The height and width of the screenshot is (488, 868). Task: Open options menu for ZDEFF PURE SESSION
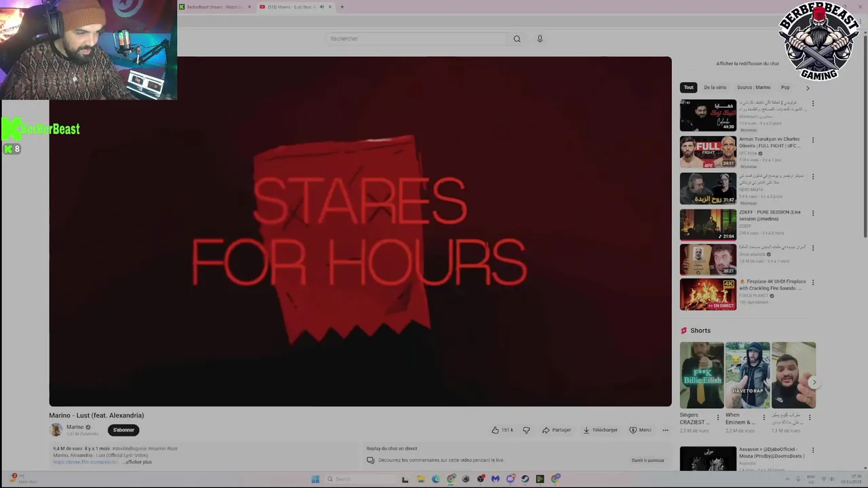(813, 213)
